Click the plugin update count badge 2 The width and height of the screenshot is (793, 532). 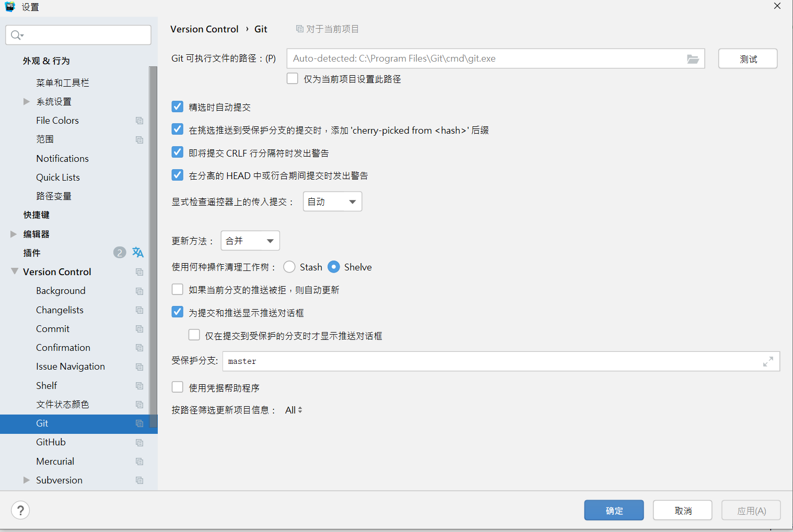120,253
